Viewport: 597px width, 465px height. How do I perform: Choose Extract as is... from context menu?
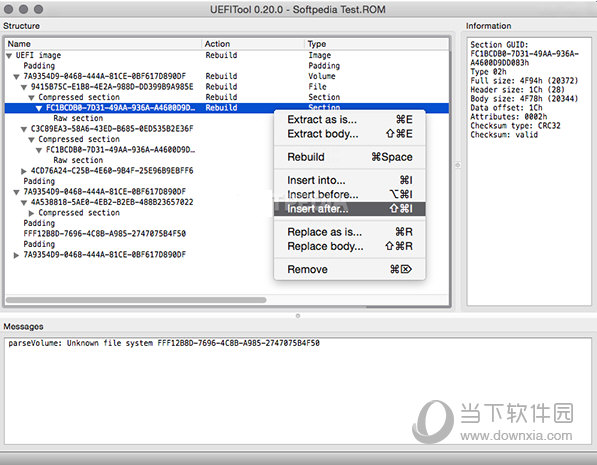[350, 120]
